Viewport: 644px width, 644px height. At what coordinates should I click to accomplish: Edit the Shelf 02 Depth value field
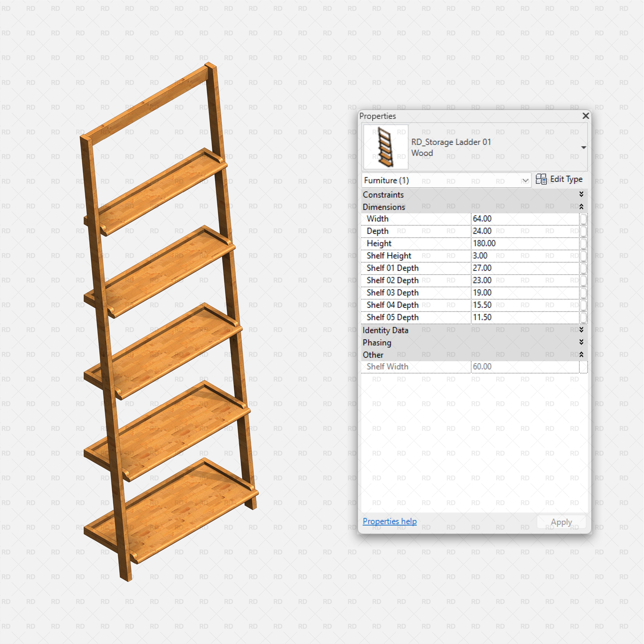tap(517, 280)
